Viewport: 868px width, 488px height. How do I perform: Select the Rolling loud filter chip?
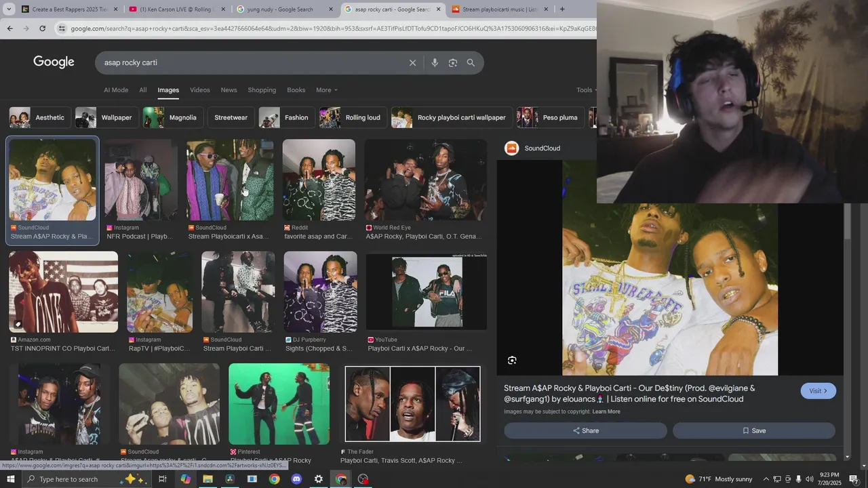click(x=353, y=117)
